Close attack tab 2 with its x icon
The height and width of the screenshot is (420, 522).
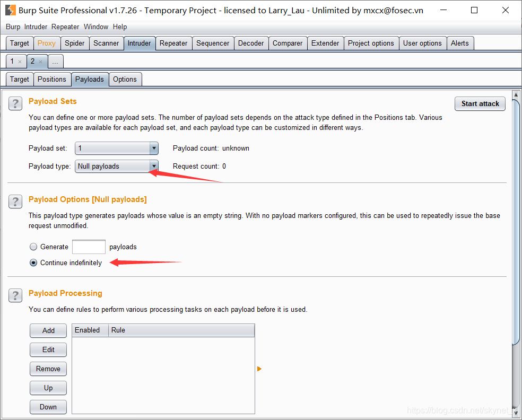click(40, 62)
